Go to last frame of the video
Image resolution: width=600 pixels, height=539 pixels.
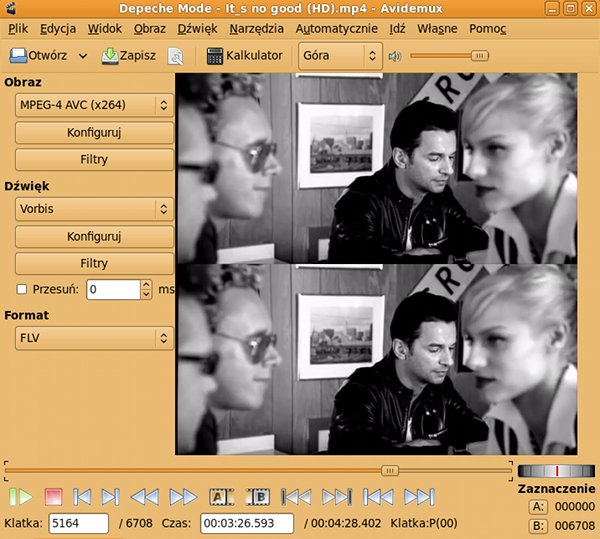(x=419, y=497)
